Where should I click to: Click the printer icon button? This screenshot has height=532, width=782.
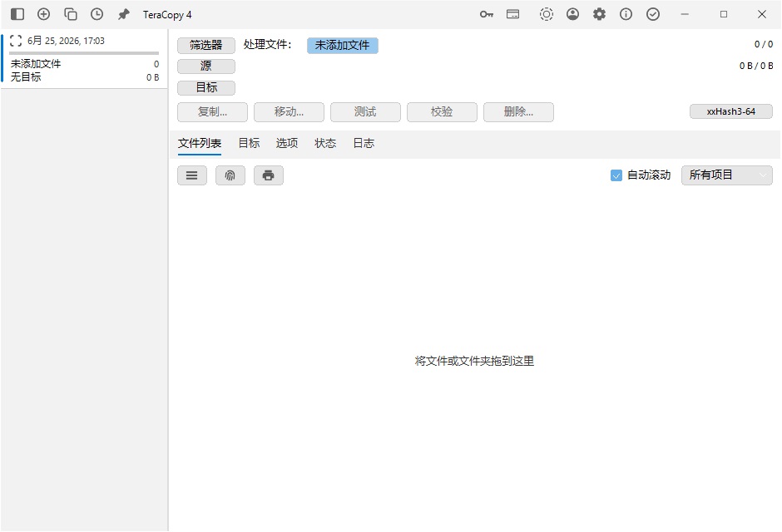(x=269, y=175)
